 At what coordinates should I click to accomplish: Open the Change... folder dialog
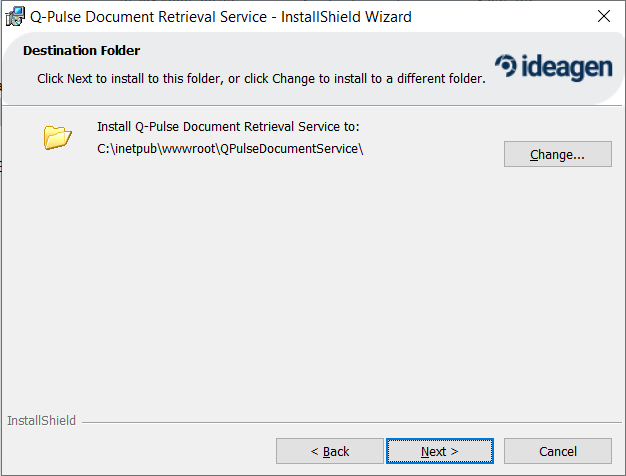pyautogui.click(x=557, y=154)
